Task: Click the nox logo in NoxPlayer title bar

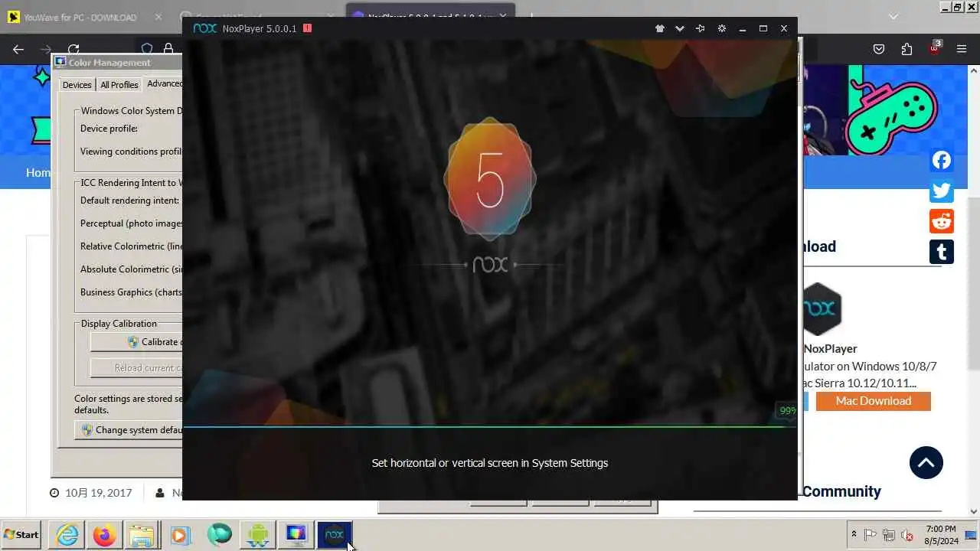Action: tap(204, 28)
